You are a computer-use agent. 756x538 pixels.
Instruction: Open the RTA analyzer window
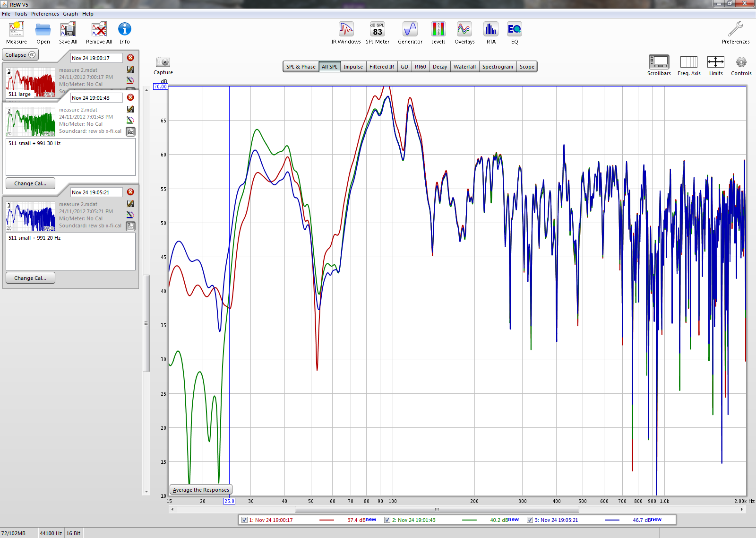(x=491, y=30)
